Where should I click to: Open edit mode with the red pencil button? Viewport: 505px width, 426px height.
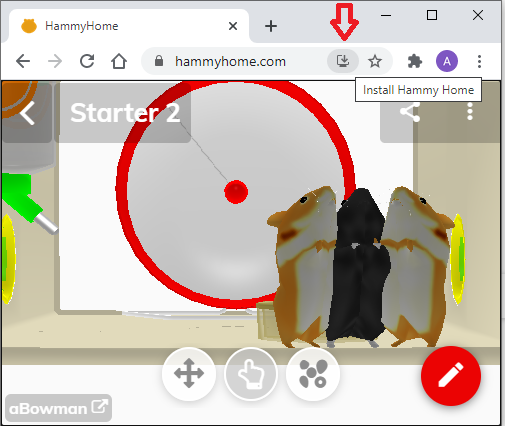[x=451, y=376]
